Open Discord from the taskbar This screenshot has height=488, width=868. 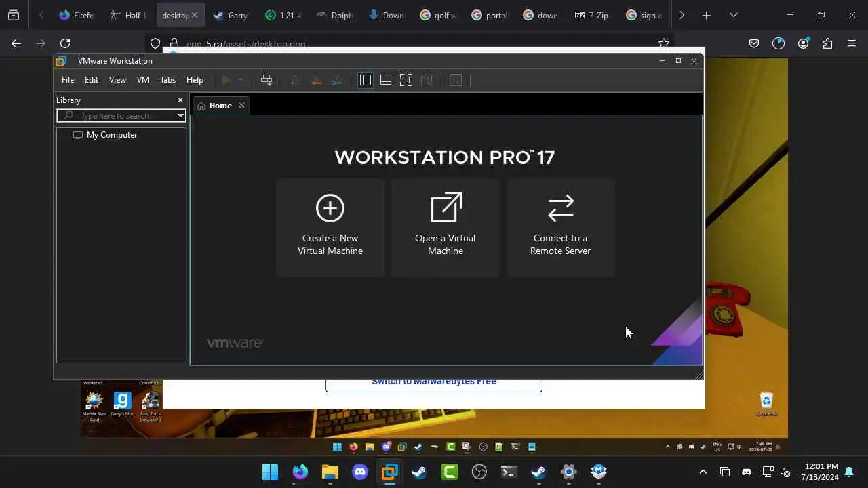pyautogui.click(x=360, y=472)
